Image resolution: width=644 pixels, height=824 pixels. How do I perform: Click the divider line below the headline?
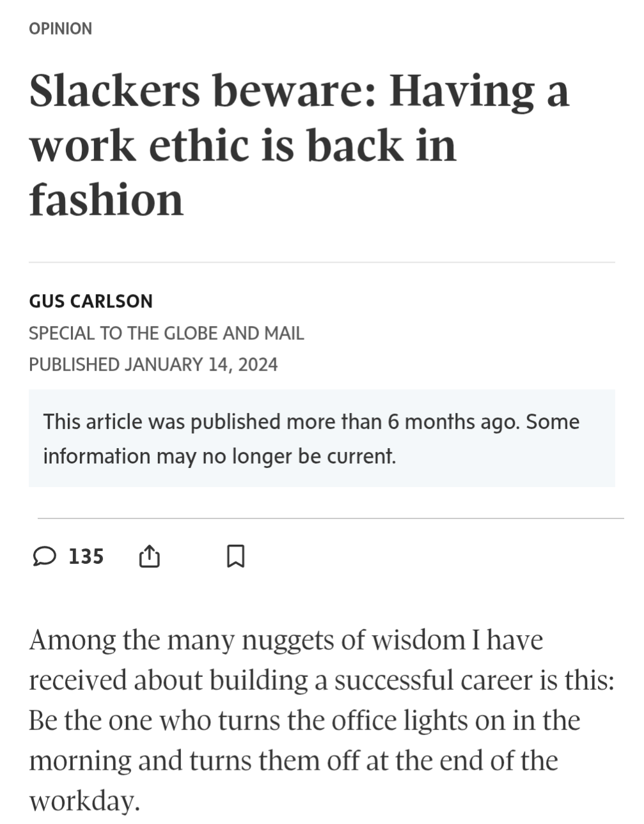(322, 262)
